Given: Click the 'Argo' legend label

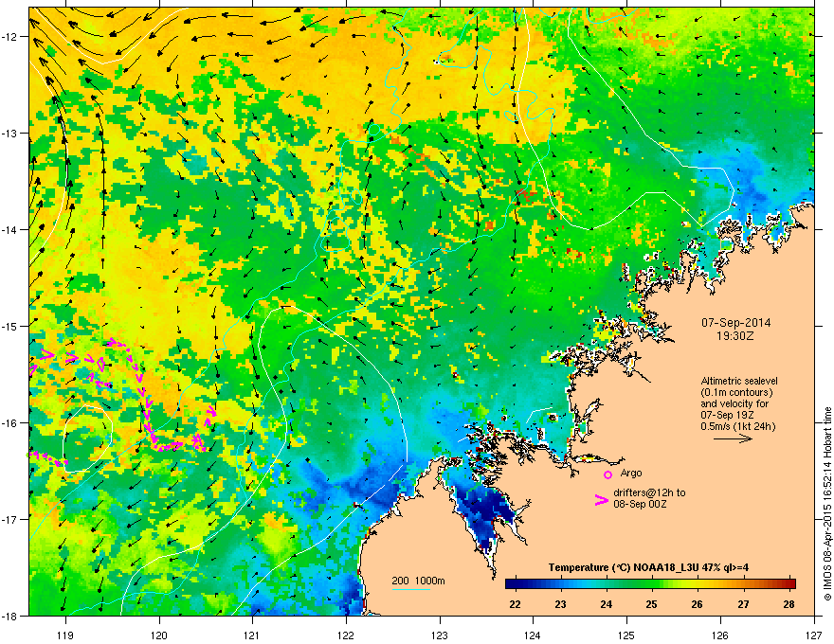Looking at the screenshot, I should click(631, 473).
